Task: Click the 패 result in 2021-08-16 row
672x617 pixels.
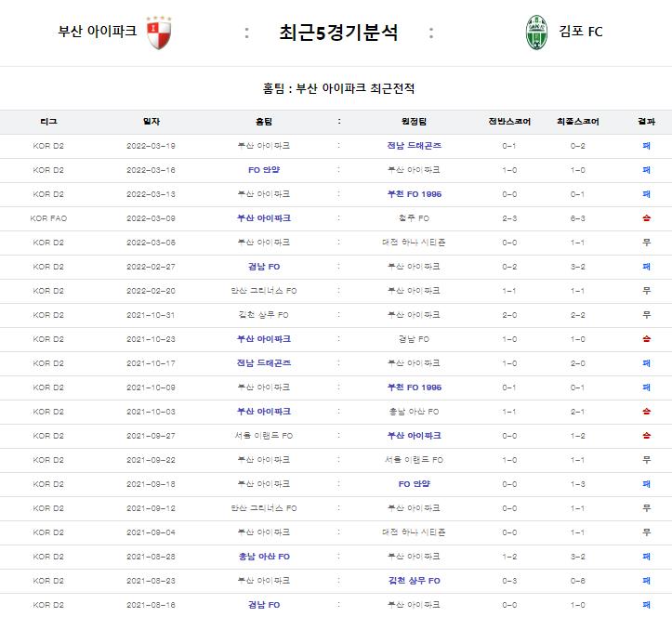Action: tap(646, 605)
